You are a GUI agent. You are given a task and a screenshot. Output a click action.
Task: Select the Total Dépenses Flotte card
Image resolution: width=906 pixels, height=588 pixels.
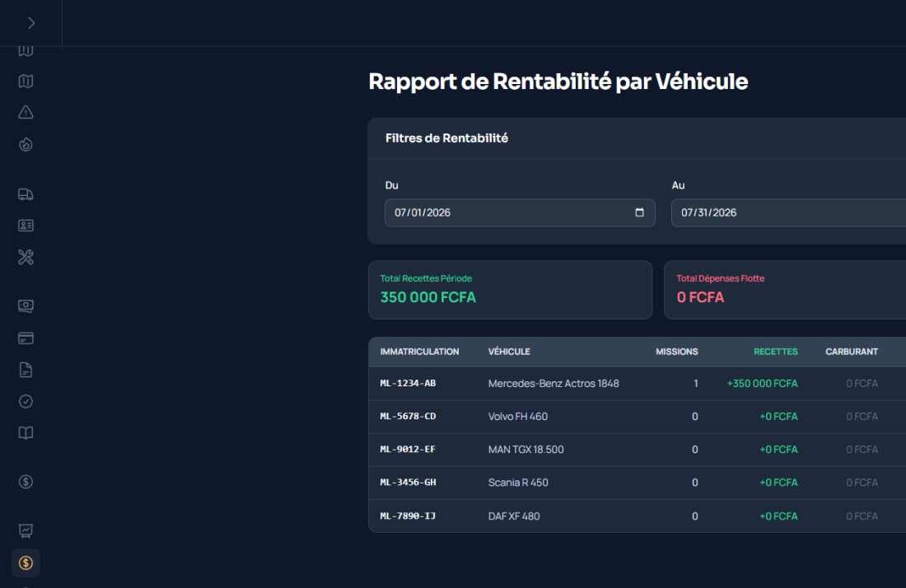point(785,290)
